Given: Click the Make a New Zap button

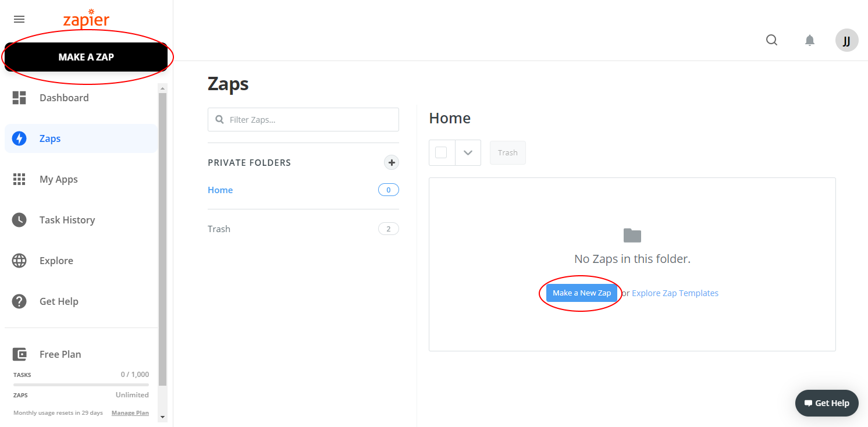Looking at the screenshot, I should (x=582, y=293).
